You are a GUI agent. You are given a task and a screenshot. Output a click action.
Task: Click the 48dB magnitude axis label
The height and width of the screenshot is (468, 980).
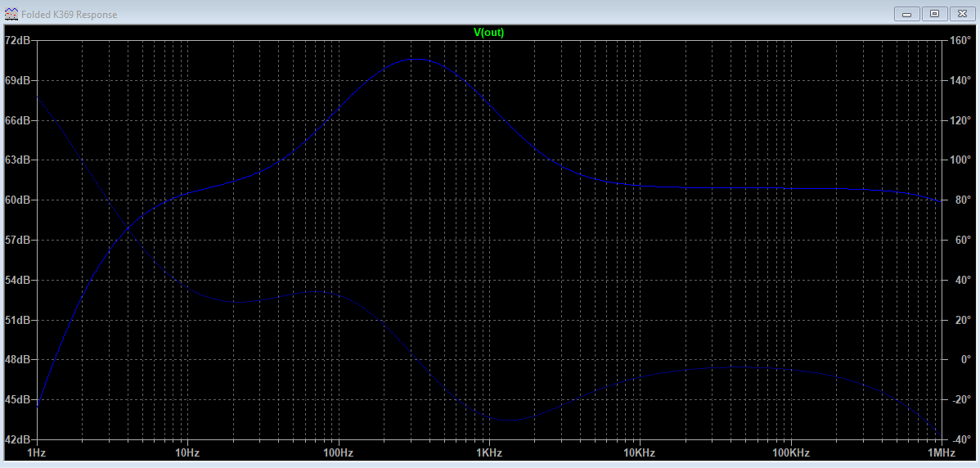tap(17, 361)
